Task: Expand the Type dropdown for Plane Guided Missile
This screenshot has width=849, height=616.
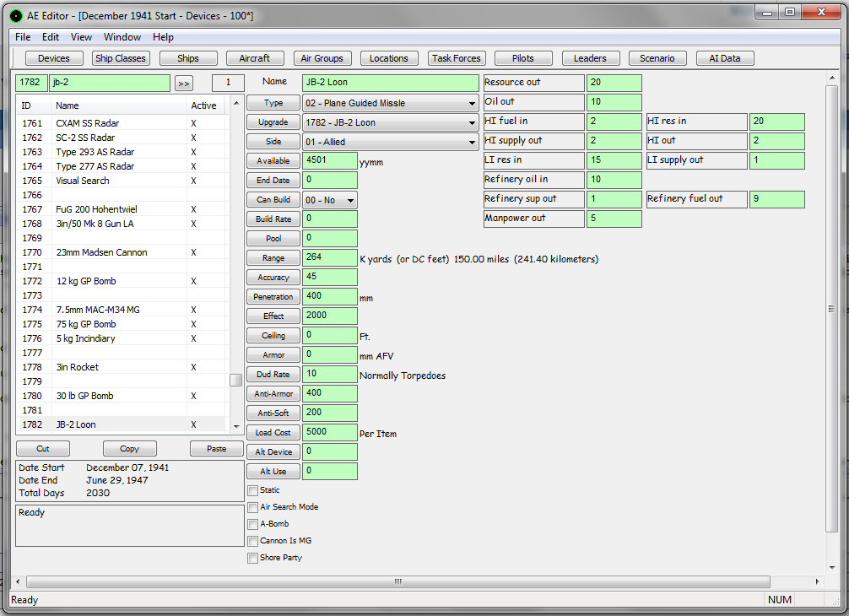Action: [x=391, y=103]
